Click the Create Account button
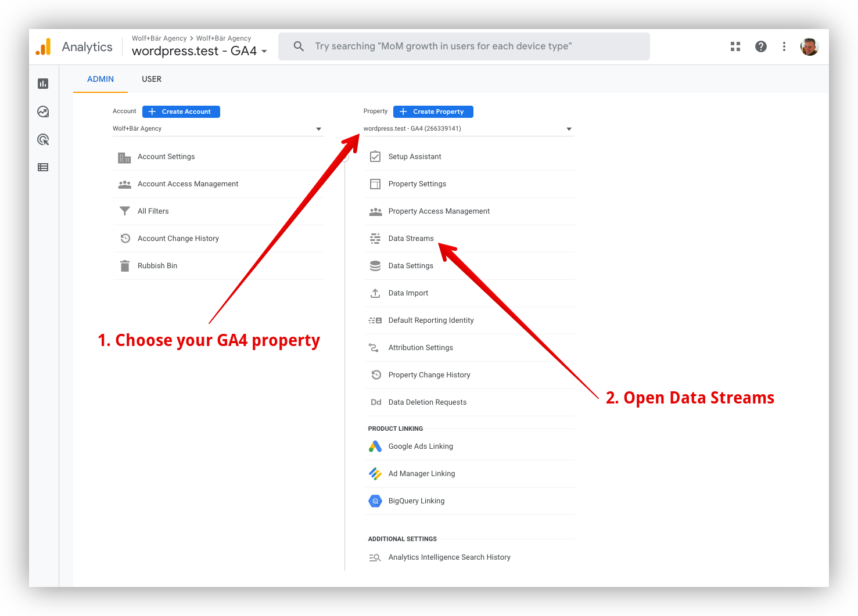The width and height of the screenshot is (858, 616). [181, 111]
